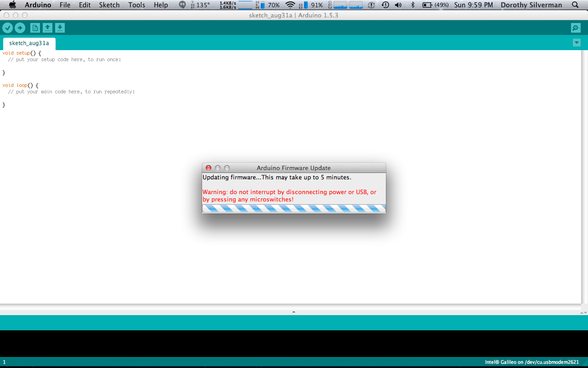This screenshot has height=368, width=588.
Task: Open the Help menu
Action: click(x=161, y=5)
